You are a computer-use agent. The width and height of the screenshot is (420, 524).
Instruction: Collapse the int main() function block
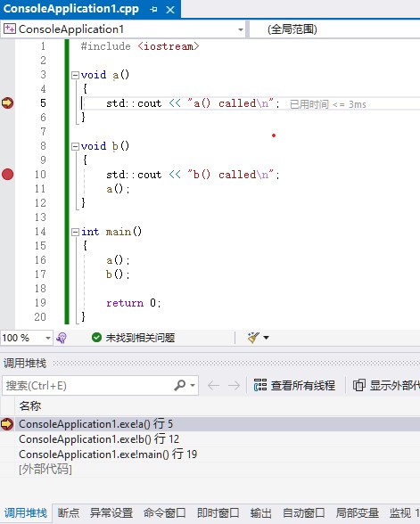(x=75, y=232)
